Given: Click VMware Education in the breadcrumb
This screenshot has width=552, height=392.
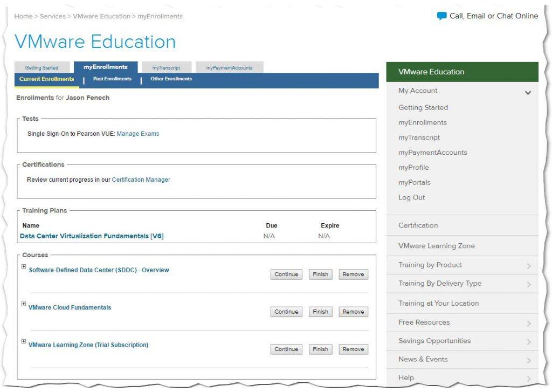Looking at the screenshot, I should pyautogui.click(x=101, y=16).
